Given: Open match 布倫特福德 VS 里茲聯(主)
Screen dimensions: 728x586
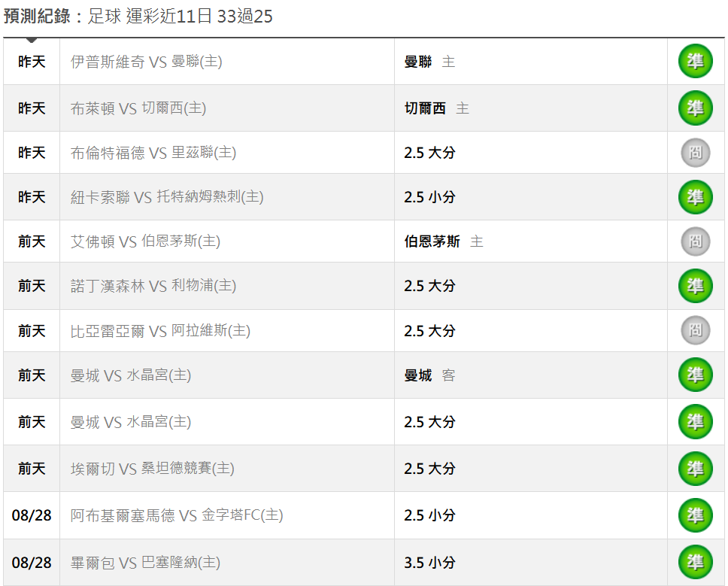Looking at the screenshot, I should pyautogui.click(x=153, y=152).
